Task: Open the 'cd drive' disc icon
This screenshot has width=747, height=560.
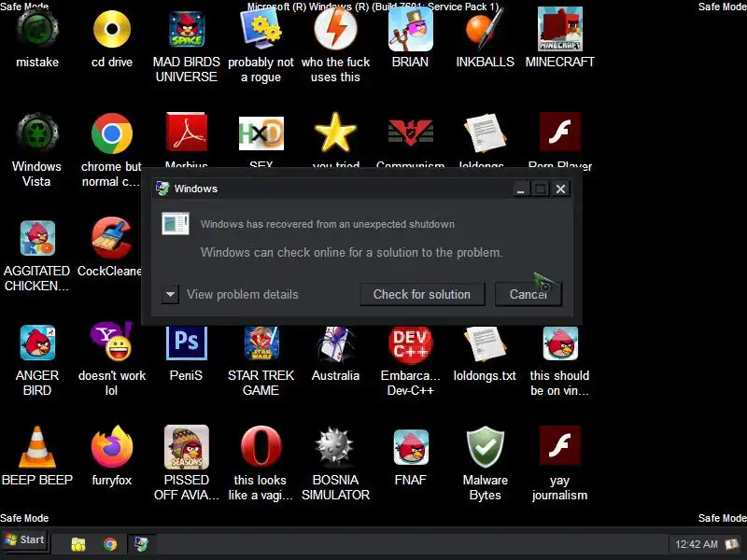Action: pos(112,29)
